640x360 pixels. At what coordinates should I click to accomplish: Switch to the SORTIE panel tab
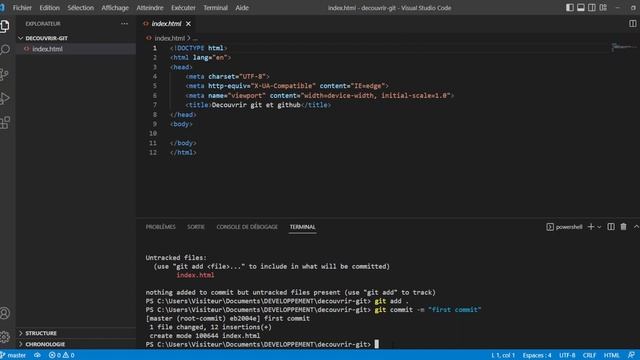196,227
